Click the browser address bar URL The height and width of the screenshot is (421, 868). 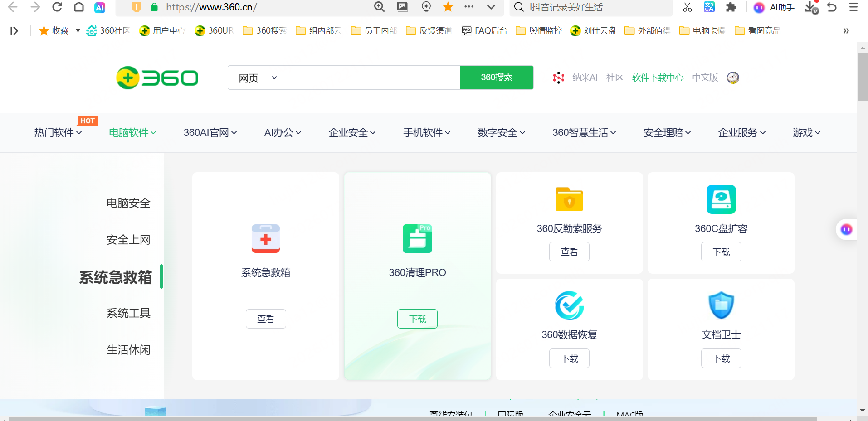(211, 7)
